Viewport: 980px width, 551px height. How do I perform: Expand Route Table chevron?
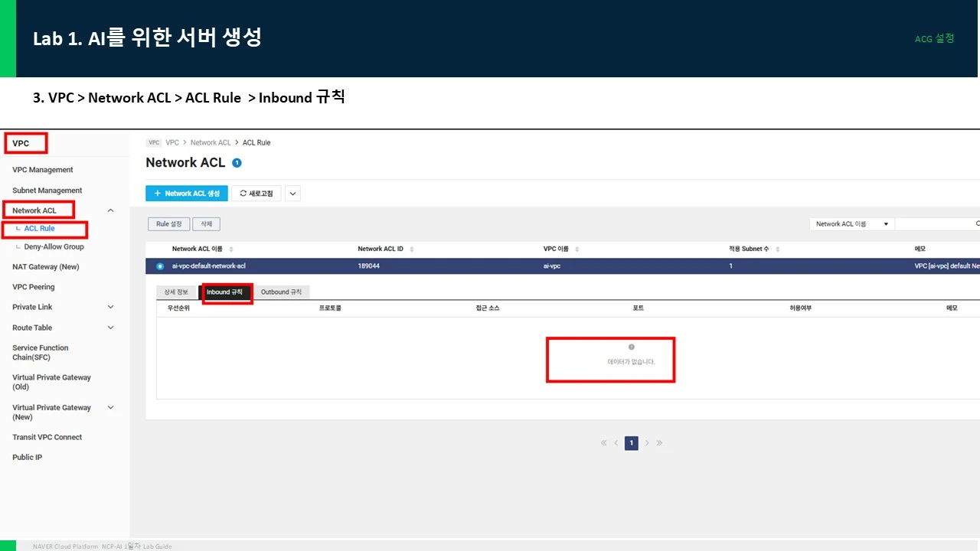coord(110,328)
